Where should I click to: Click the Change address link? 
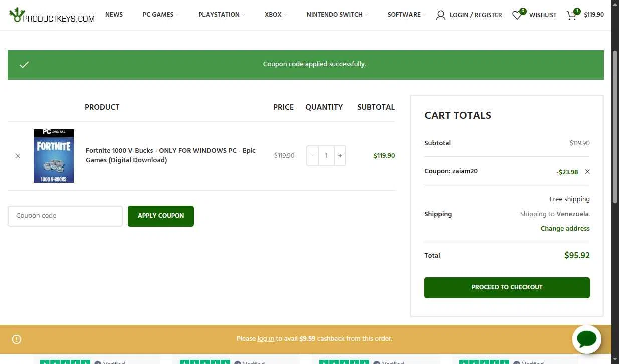[x=565, y=229]
